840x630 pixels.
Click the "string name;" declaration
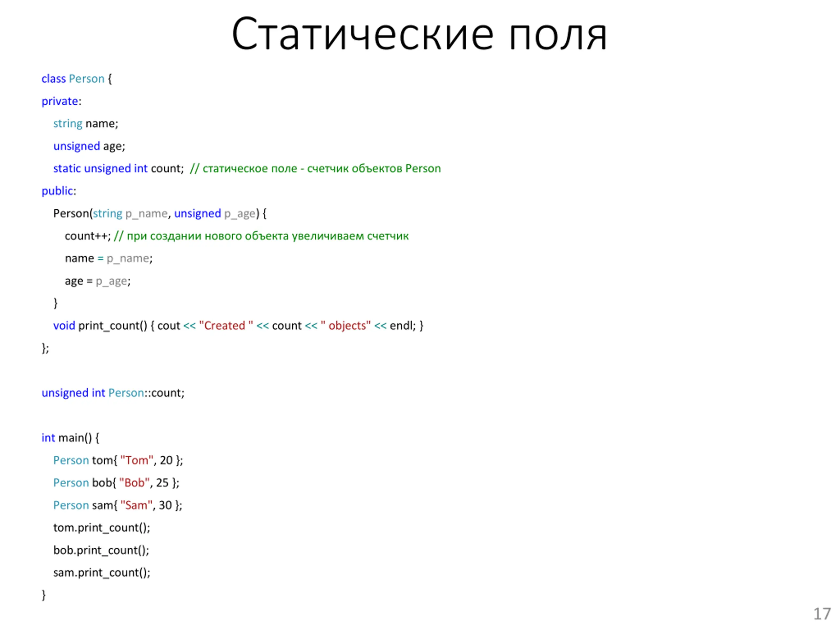point(85,123)
